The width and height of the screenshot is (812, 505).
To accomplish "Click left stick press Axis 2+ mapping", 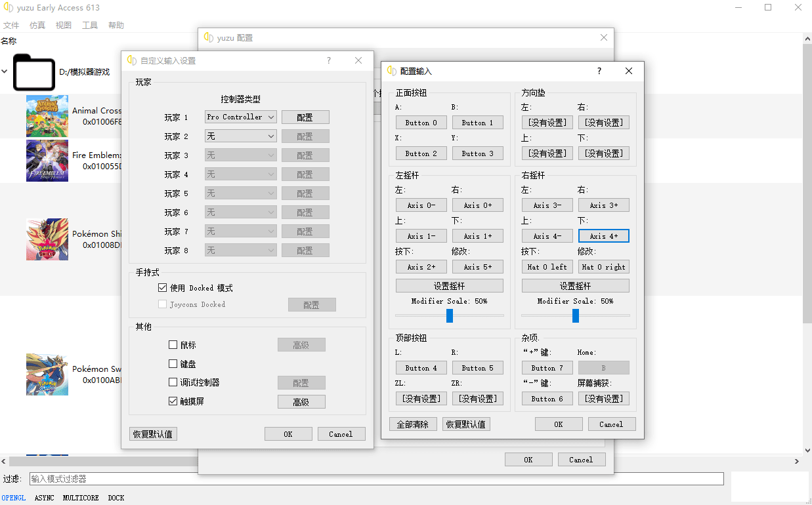I will coord(421,267).
